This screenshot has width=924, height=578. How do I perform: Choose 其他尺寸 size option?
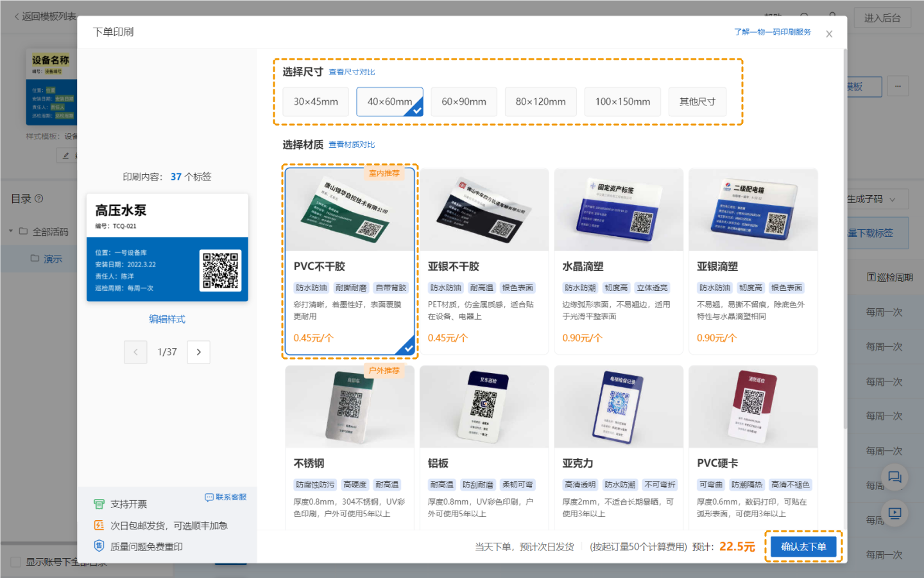697,101
